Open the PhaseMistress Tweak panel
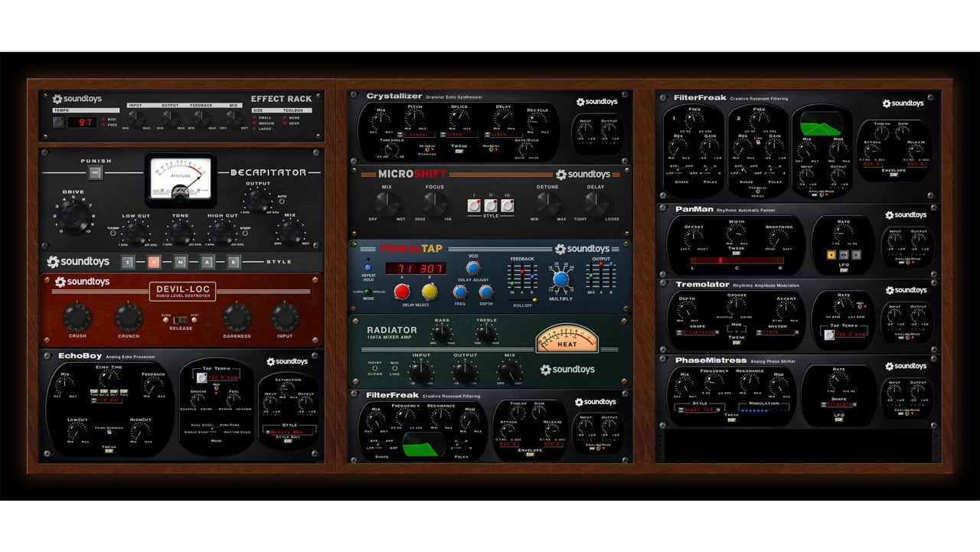This screenshot has width=980, height=552. 732,420
